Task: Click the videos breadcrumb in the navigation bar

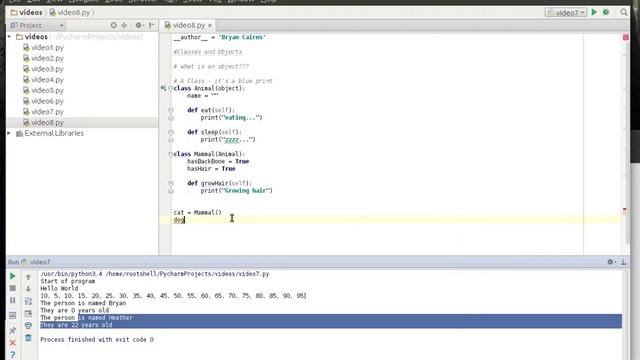Action: coord(27,12)
